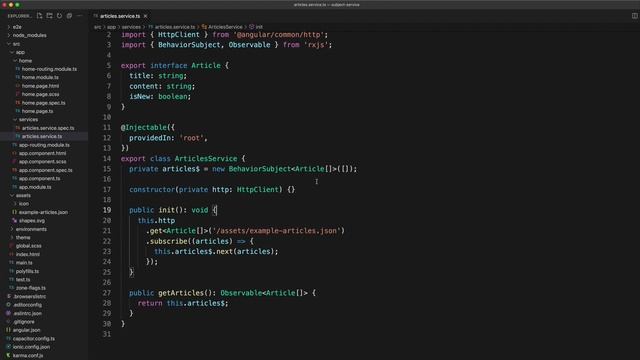Expand the environments folder
The image size is (640, 360).
pyautogui.click(x=31, y=229)
